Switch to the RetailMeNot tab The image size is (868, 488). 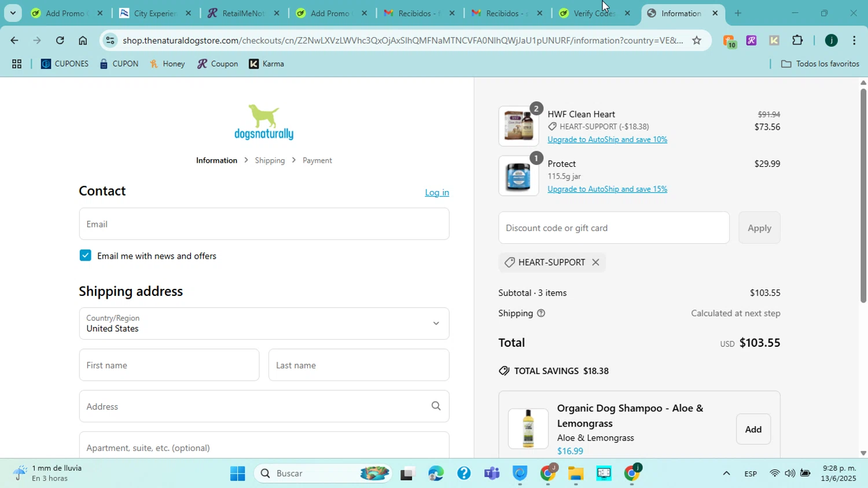pyautogui.click(x=243, y=13)
